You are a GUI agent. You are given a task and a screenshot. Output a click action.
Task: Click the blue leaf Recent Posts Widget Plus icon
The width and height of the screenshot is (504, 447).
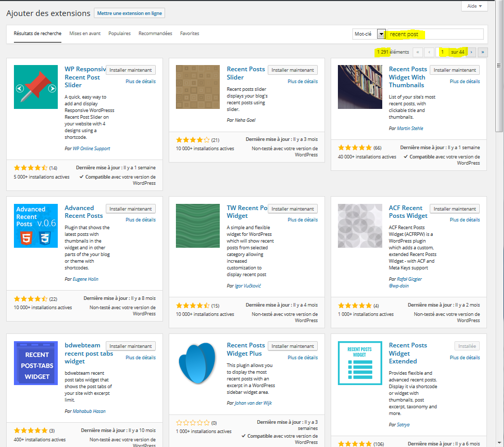click(198, 363)
